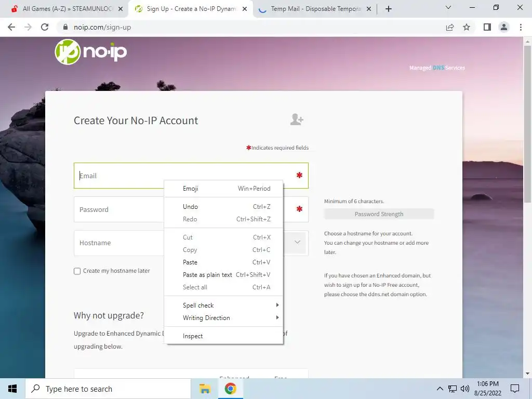Open the Chrome profile avatar
Image resolution: width=532 pixels, height=399 pixels.
[504, 27]
